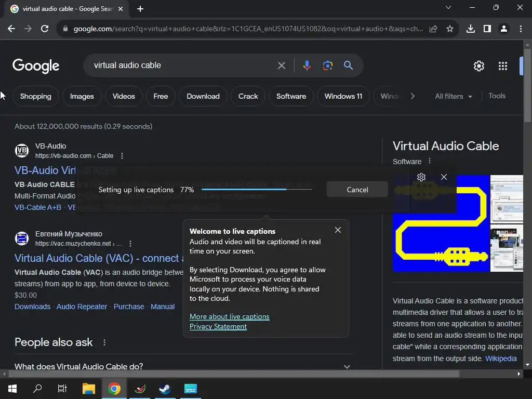The height and width of the screenshot is (399, 532).
Task: Apply the Windows 11 filter chip
Action: (x=343, y=96)
